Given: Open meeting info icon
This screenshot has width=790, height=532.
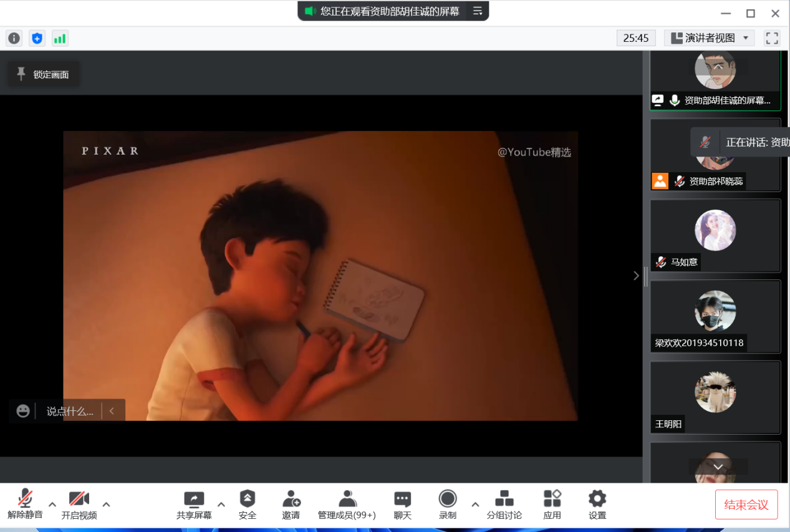Looking at the screenshot, I should 14,38.
